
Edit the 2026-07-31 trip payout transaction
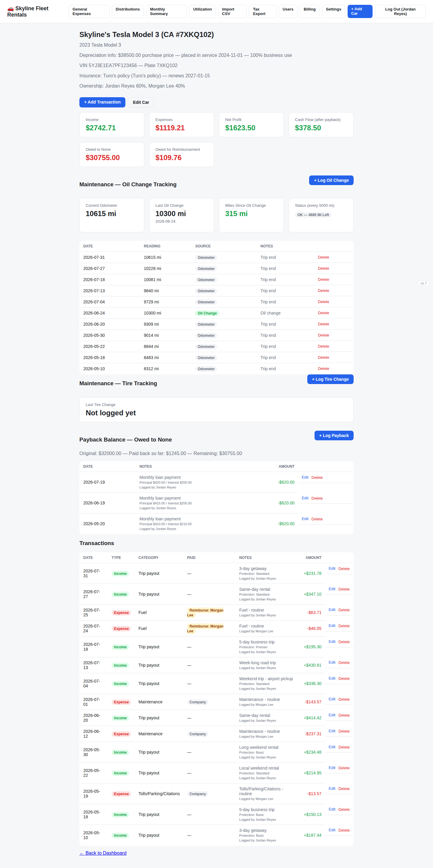coord(332,569)
